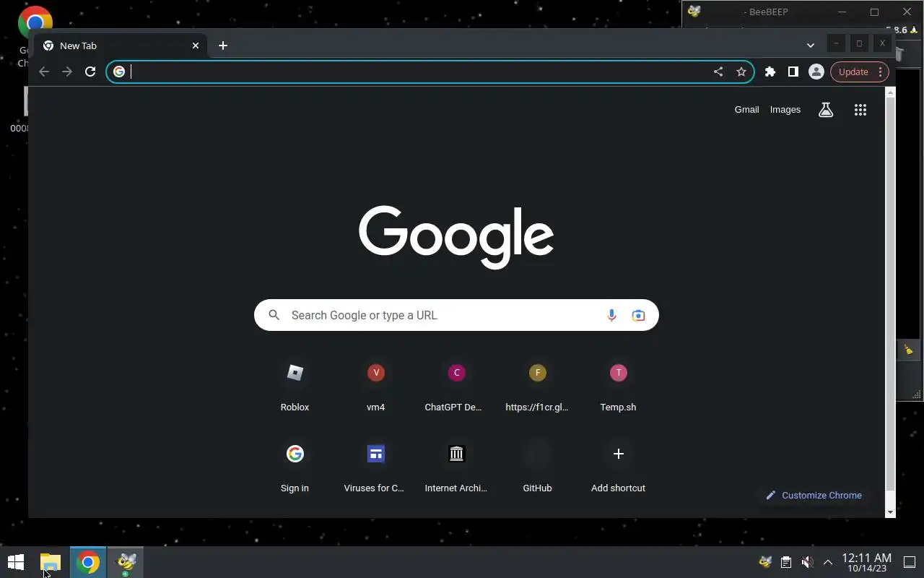This screenshot has height=578, width=924.
Task: Open the Windows Start menu
Action: (x=16, y=562)
